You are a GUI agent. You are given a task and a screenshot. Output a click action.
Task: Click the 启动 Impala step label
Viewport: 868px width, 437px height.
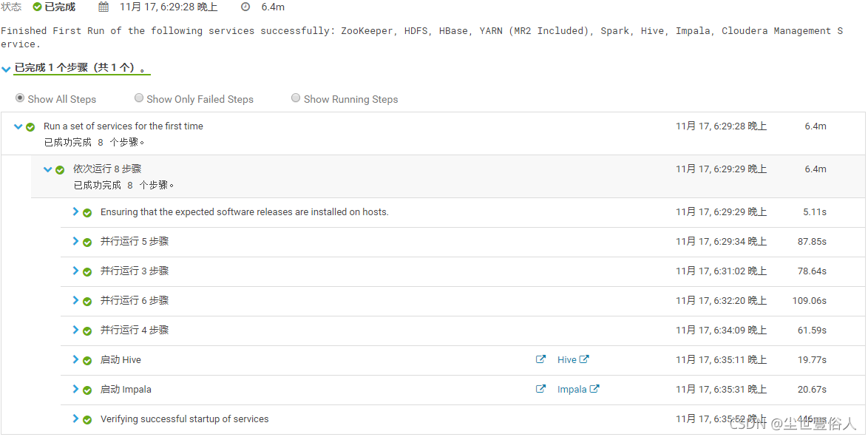point(126,390)
